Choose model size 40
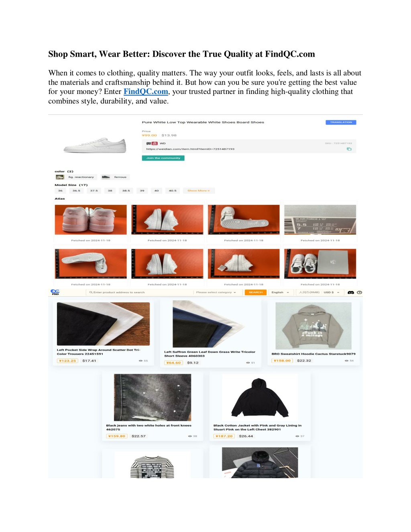 pyautogui.click(x=157, y=191)
